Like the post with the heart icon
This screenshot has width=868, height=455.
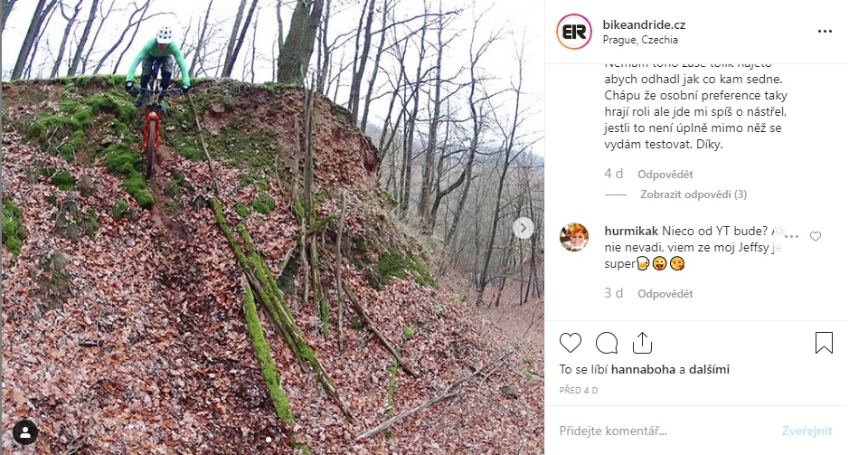(x=571, y=343)
